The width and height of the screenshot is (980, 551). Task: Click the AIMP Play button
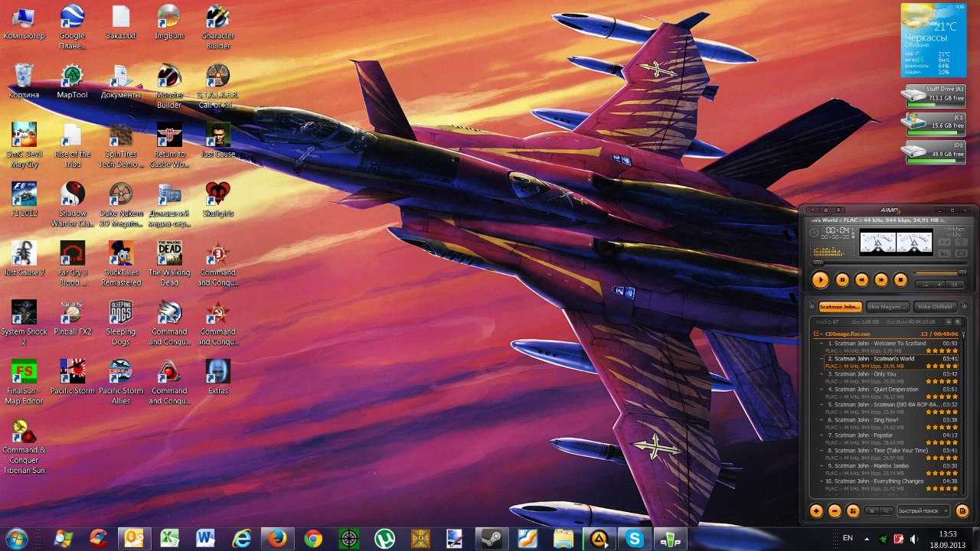[820, 279]
